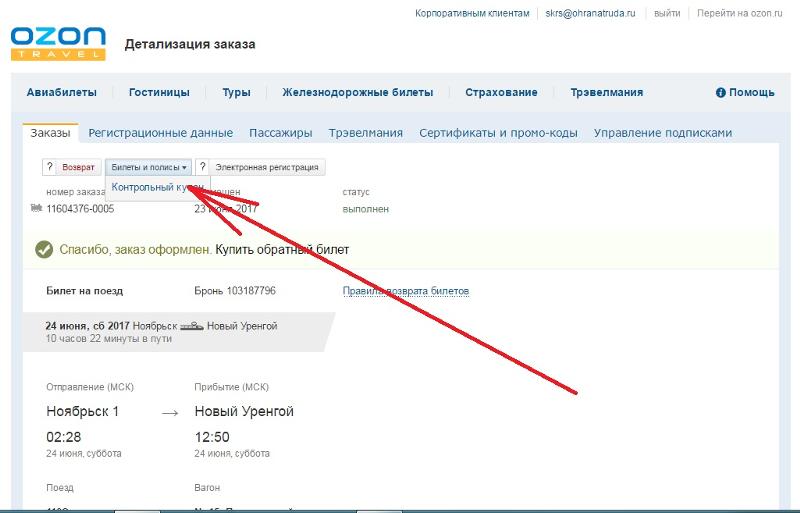This screenshot has height=513, width=800.
Task: Click the train icon beside the order number
Action: click(37, 209)
